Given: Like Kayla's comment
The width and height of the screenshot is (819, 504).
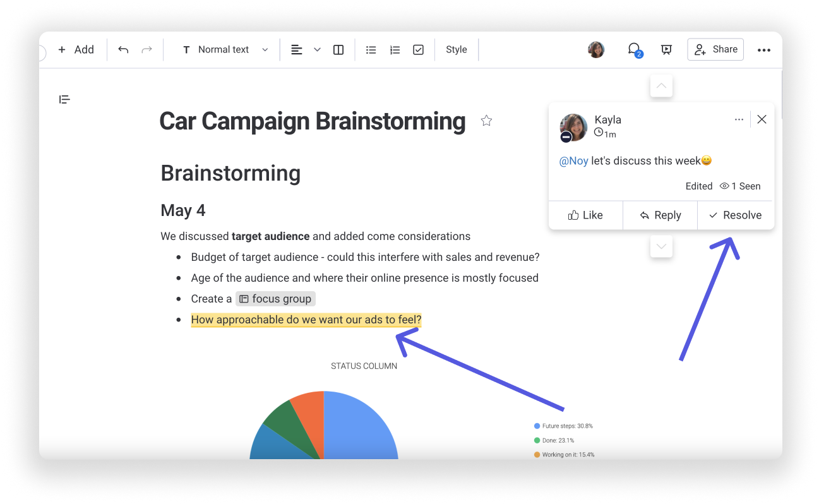Looking at the screenshot, I should coord(585,215).
